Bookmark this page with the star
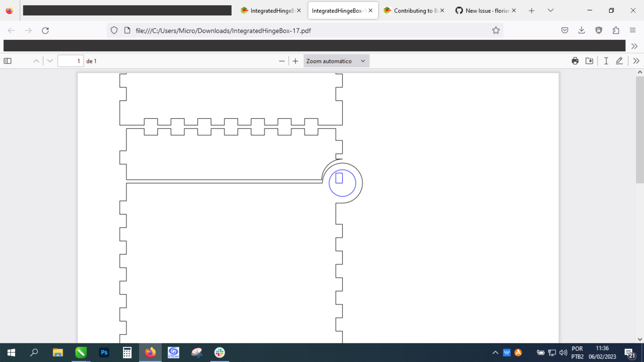 [496, 30]
